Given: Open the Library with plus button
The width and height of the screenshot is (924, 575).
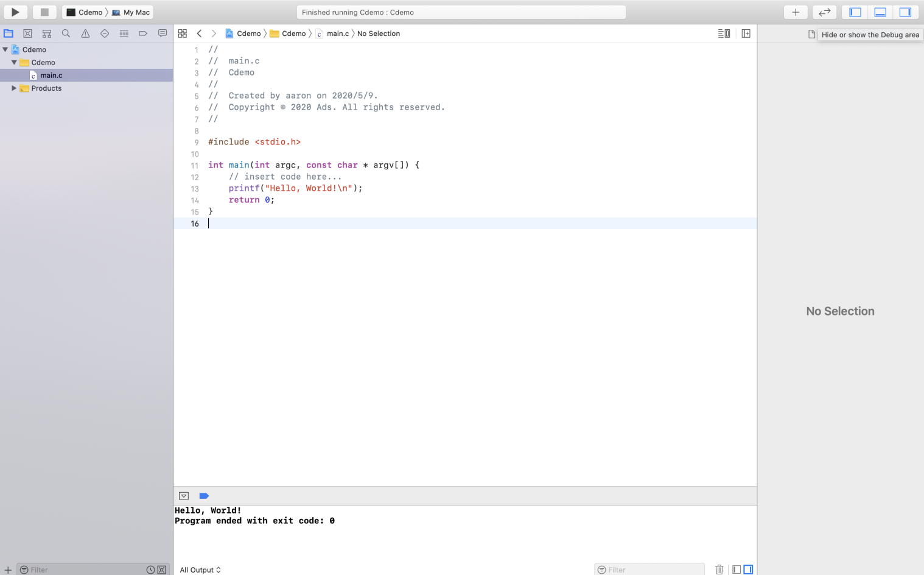Looking at the screenshot, I should click(x=796, y=12).
